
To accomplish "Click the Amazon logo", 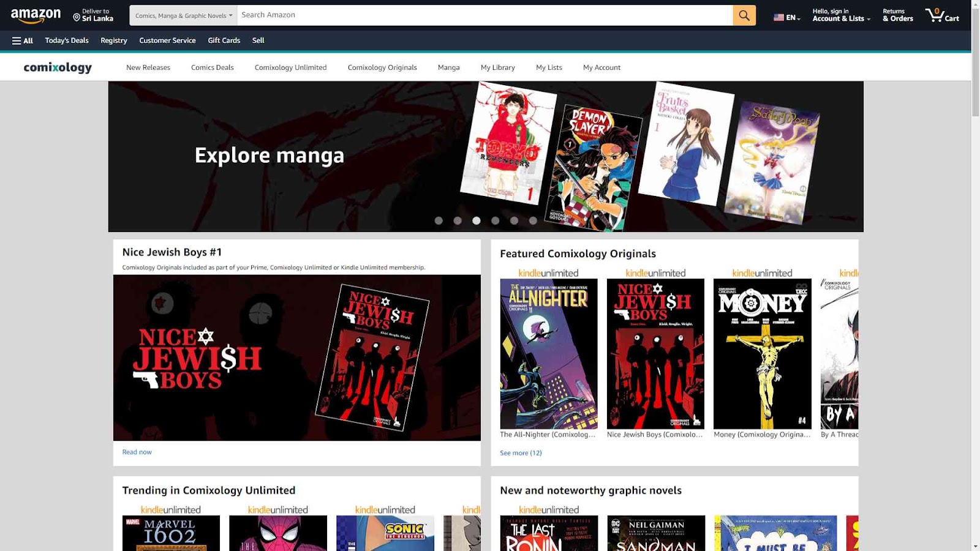I will click(36, 15).
